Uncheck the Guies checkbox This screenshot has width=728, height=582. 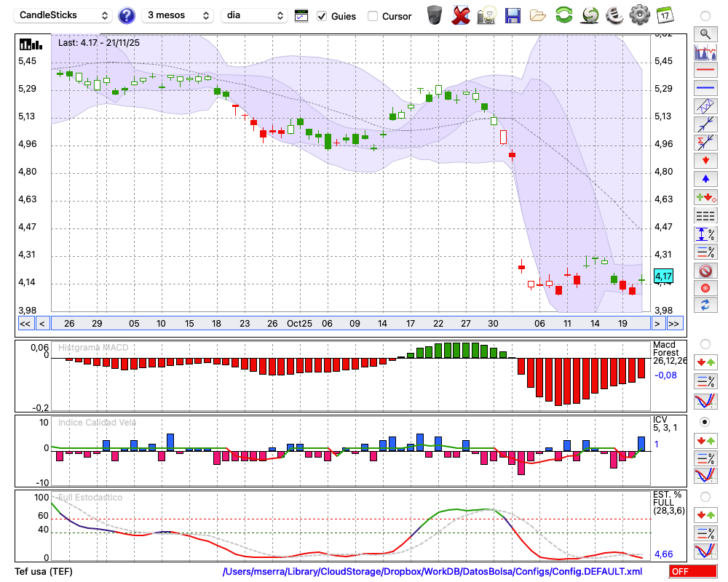point(322,16)
